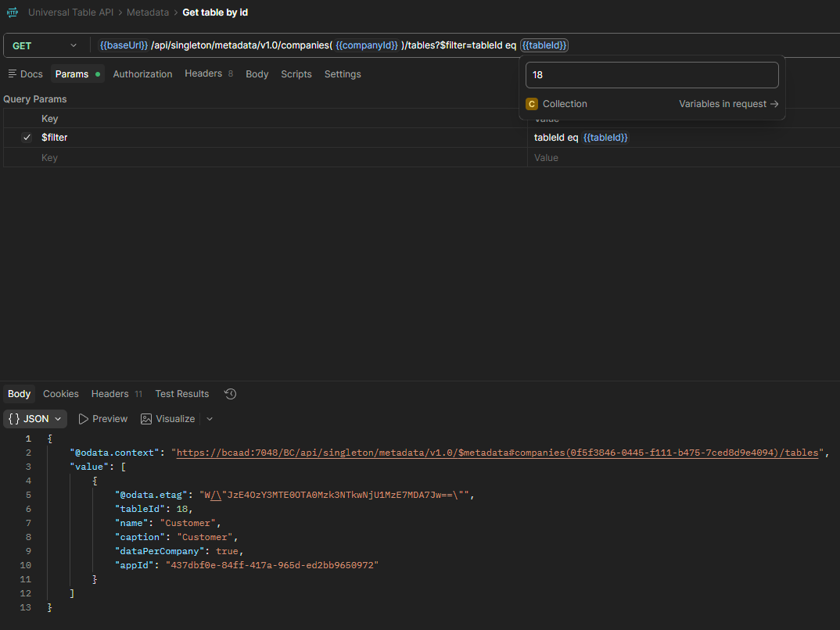The width and height of the screenshot is (840, 630).
Task: Click the Key column header
Action: pos(49,119)
